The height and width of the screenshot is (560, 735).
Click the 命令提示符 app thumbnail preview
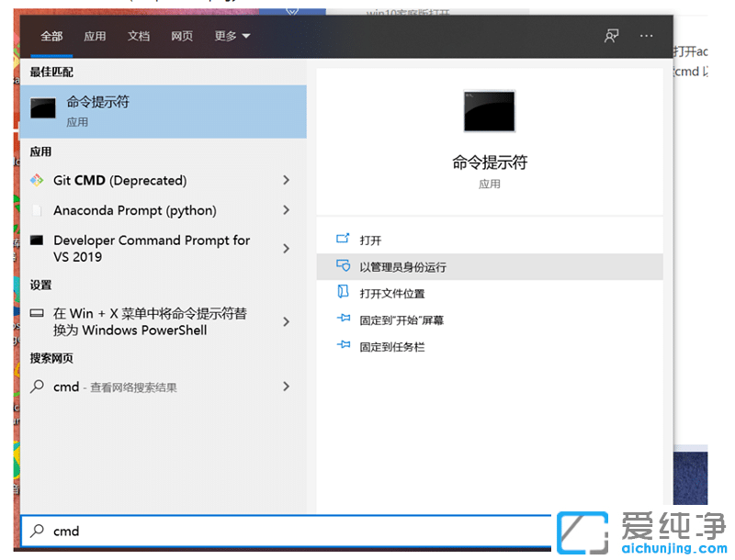[490, 111]
